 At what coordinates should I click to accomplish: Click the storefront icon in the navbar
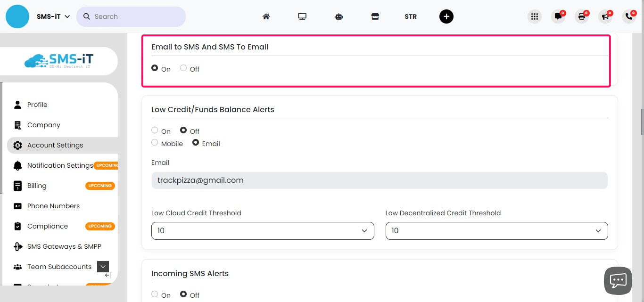click(375, 16)
